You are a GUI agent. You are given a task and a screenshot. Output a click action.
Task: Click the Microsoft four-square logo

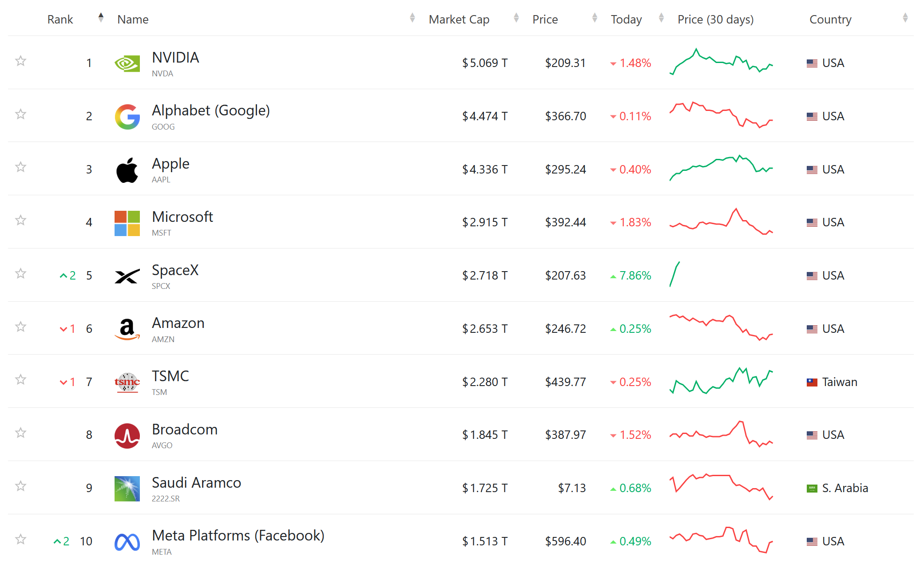click(x=127, y=223)
